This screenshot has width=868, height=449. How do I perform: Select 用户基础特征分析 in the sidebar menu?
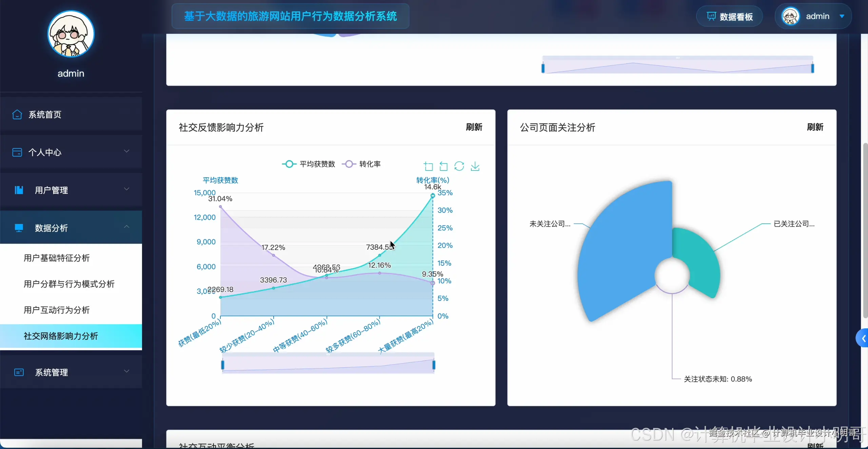coord(56,258)
